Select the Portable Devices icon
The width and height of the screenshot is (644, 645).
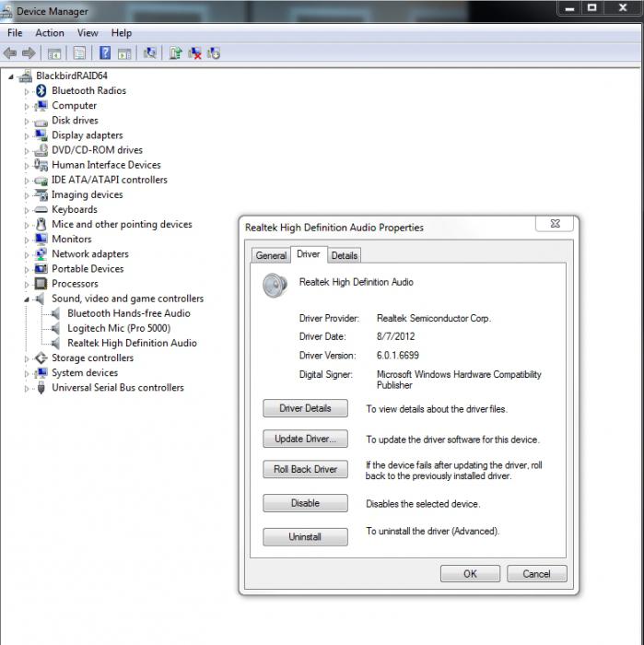click(x=41, y=269)
